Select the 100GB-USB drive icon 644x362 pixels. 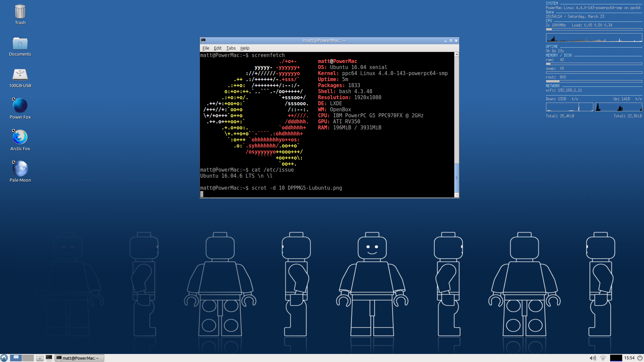click(20, 78)
